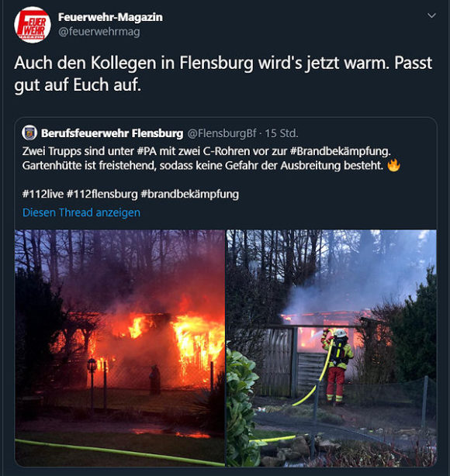Viewport: 450px width, 476px height.
Task: Open the #PA hashtag
Action: pyautogui.click(x=147, y=151)
